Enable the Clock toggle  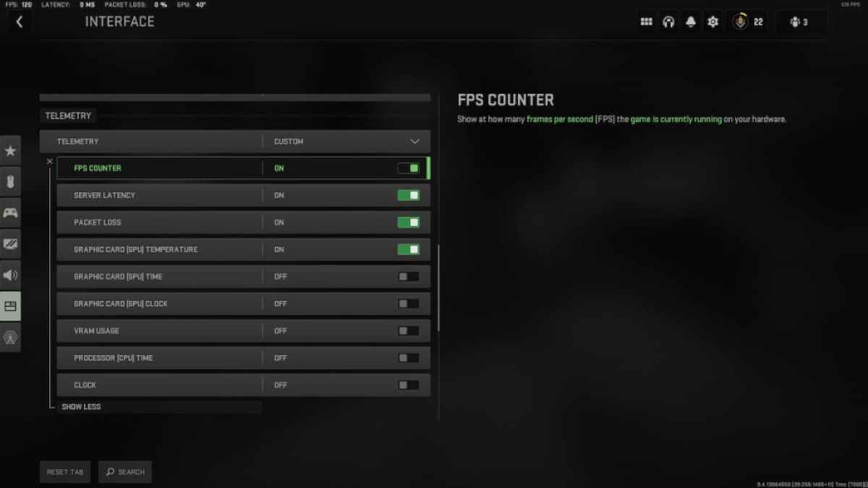pyautogui.click(x=408, y=385)
